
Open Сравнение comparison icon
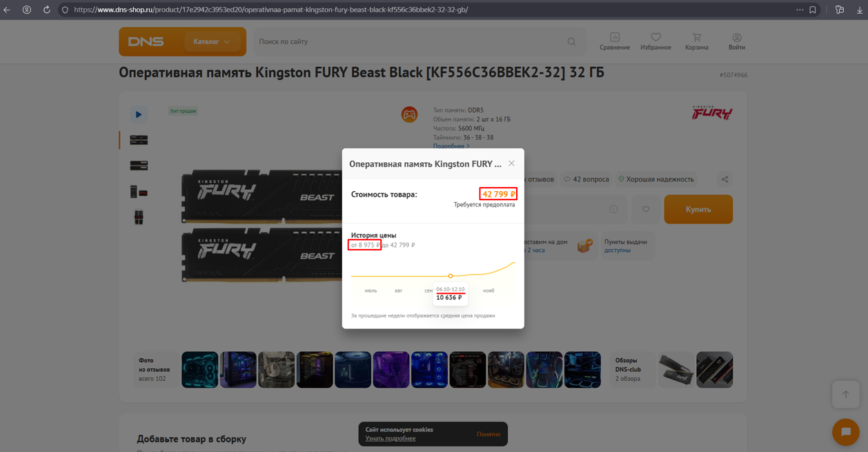[614, 41]
